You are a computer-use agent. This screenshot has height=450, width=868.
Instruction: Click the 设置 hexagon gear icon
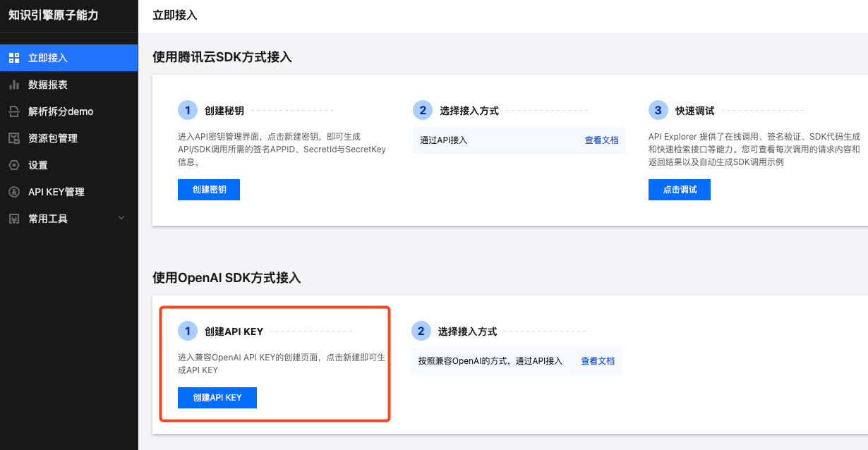click(14, 165)
